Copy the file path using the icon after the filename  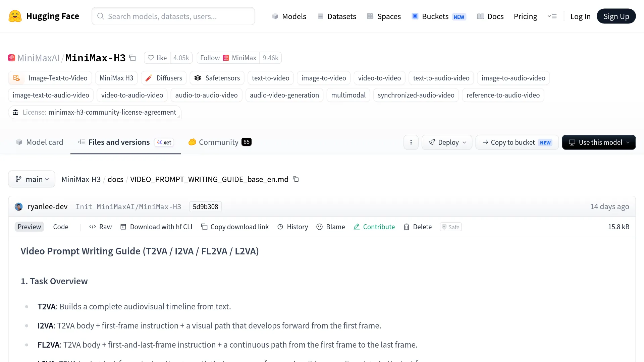tap(296, 179)
